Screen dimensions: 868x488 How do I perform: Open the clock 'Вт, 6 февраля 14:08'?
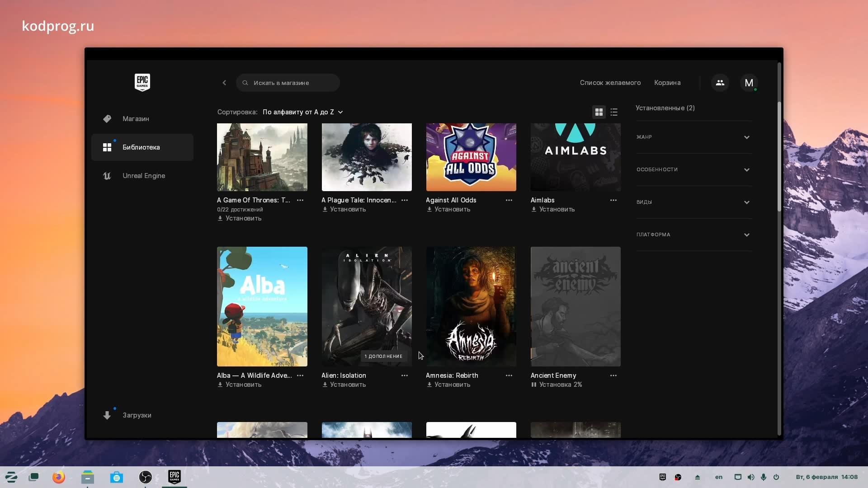point(827,477)
